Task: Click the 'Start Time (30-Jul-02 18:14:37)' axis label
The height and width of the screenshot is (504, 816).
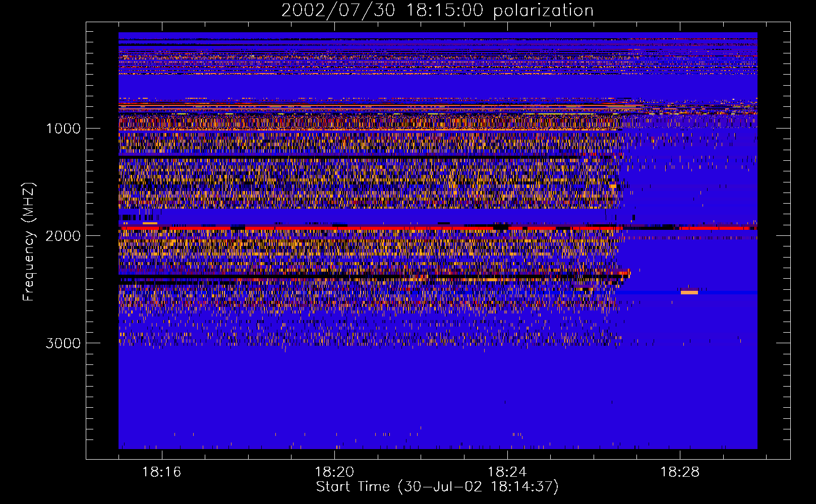Action: [x=437, y=487]
